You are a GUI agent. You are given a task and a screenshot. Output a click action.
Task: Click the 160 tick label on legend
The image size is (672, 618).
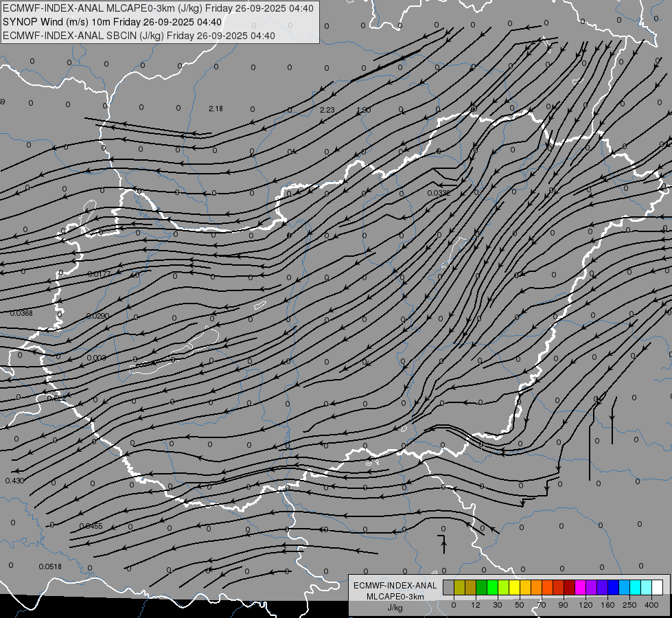pos(607,605)
